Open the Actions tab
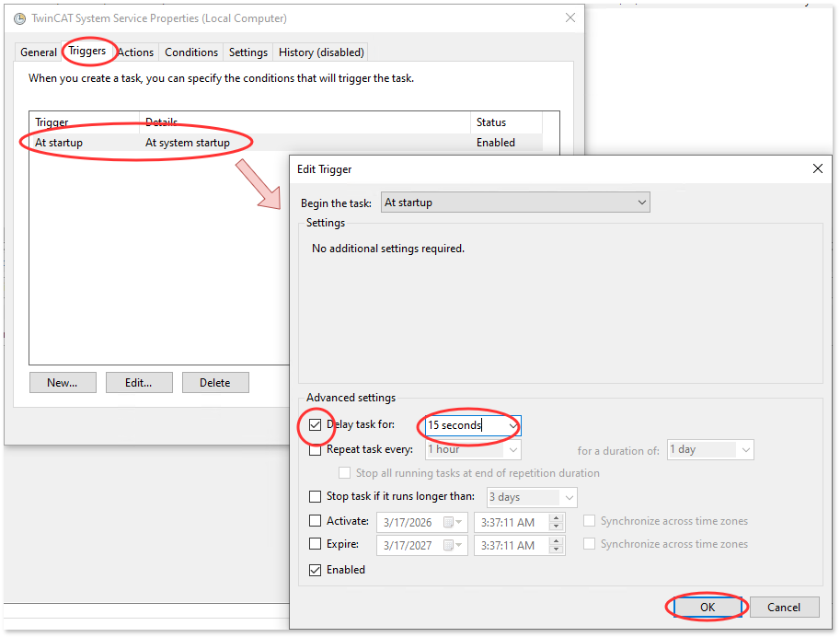 click(135, 52)
